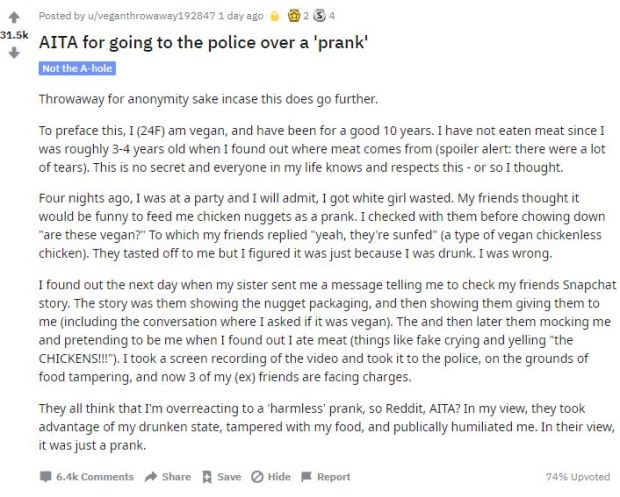This screenshot has width=620, height=497.
Task: Click the Report text label
Action: click(334, 477)
